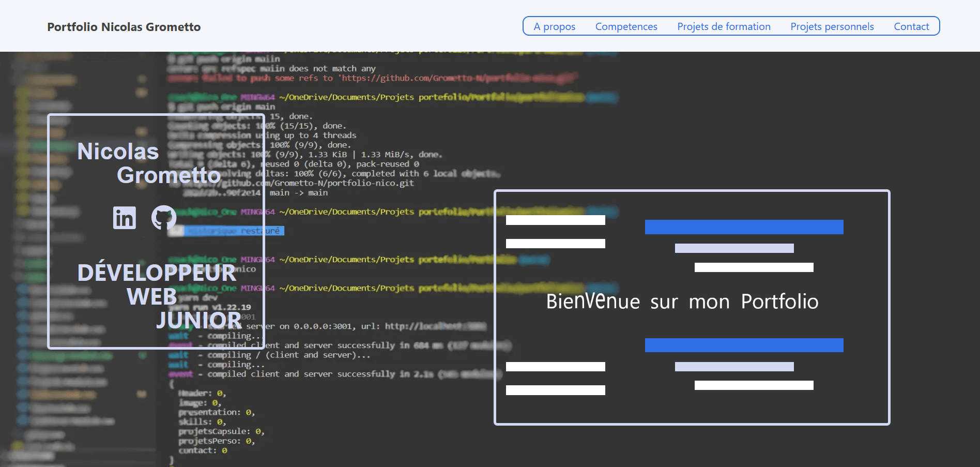The image size is (980, 467).
Task: Click white bar beneath the lower lavender bar
Action: 754,385
